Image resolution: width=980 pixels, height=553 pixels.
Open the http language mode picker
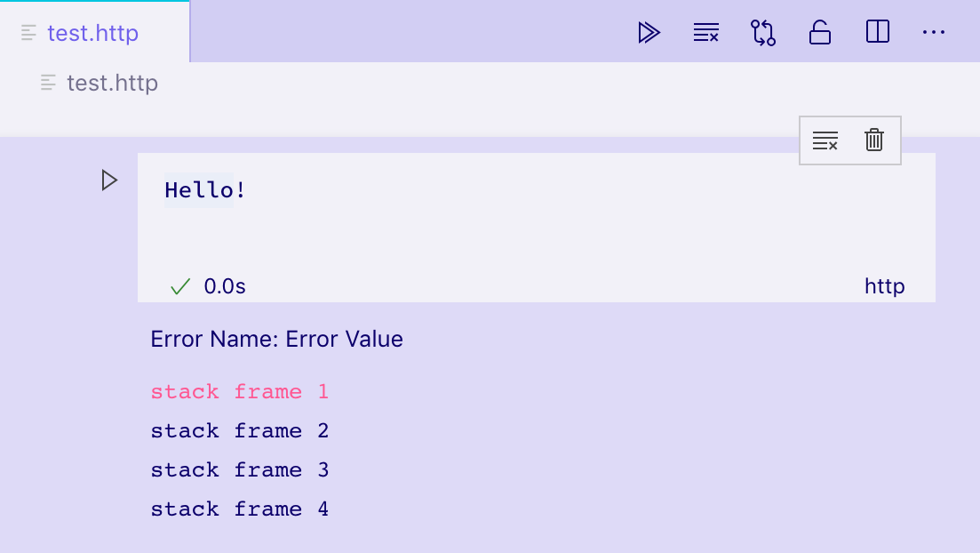(884, 285)
